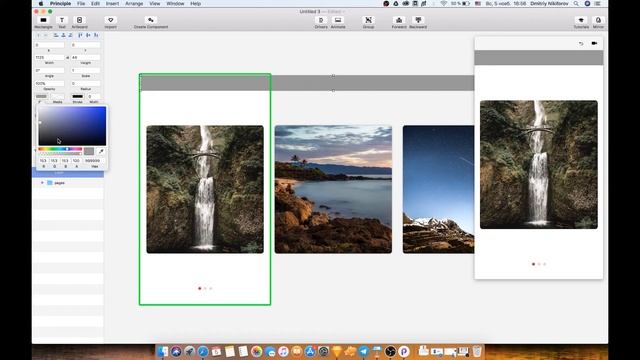Click the Width input field
Image resolution: width=640 pixels, height=360 pixels.
[49, 58]
